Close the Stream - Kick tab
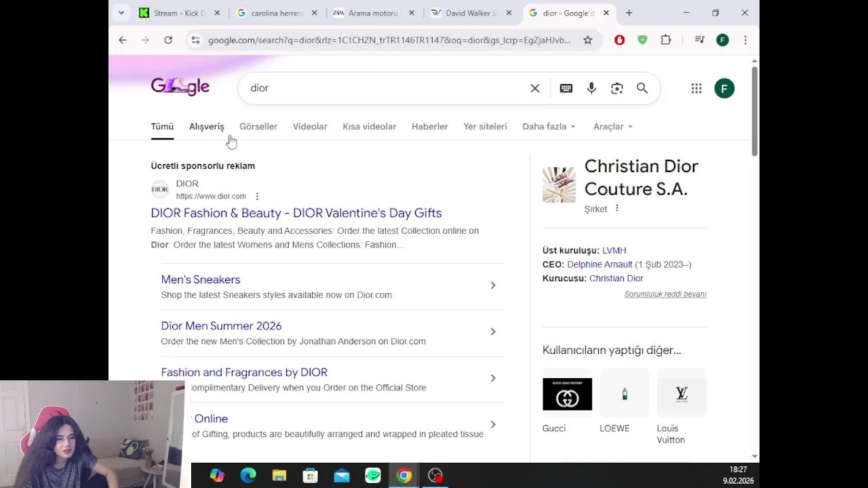 point(218,13)
